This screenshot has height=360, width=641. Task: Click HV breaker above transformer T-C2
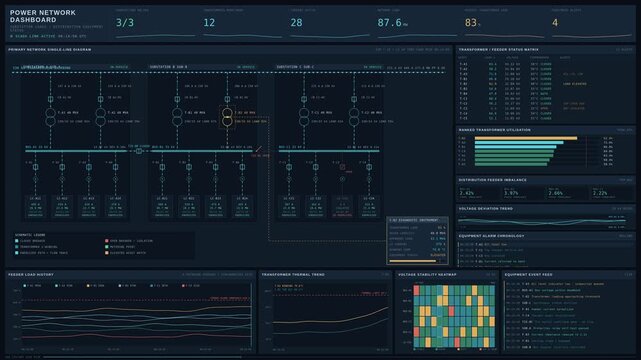354,99
